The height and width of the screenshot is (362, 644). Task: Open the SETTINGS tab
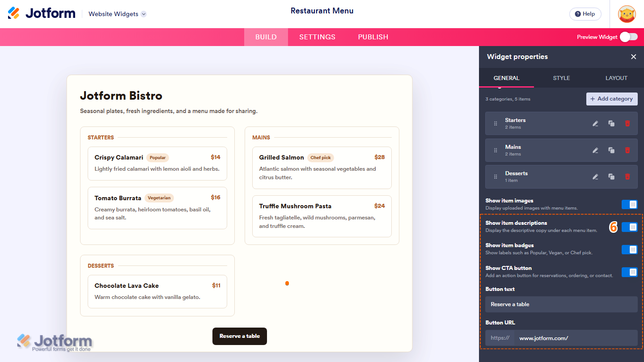[x=318, y=37]
